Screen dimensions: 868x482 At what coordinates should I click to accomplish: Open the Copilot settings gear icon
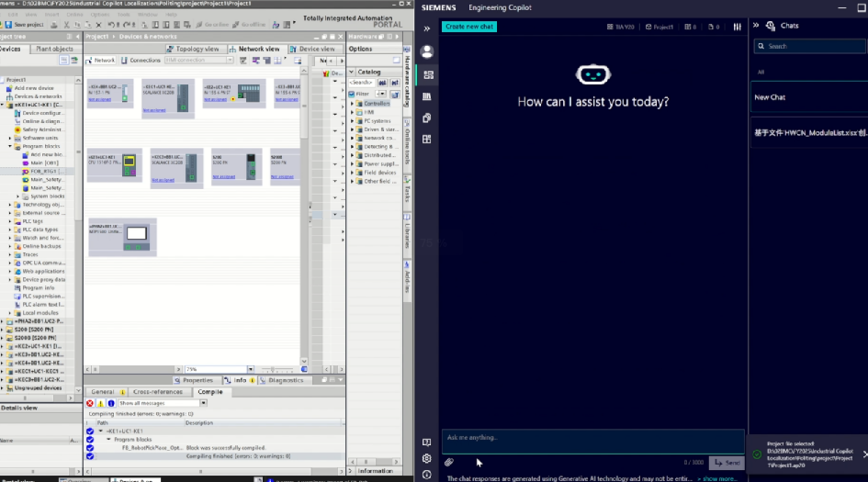427,458
